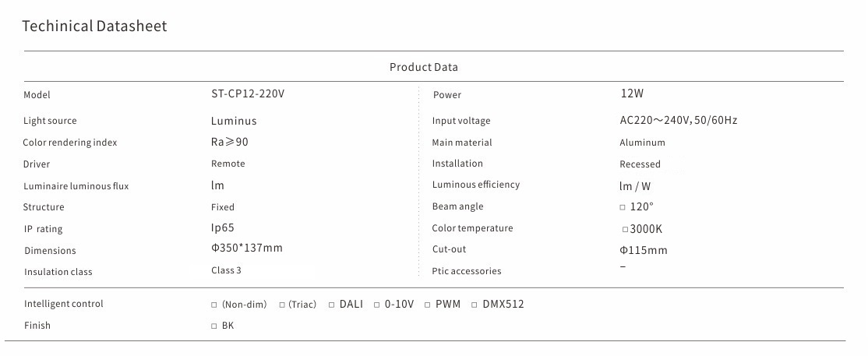The width and height of the screenshot is (868, 356).
Task: Tick the DMX512 checkbox
Action: (475, 305)
